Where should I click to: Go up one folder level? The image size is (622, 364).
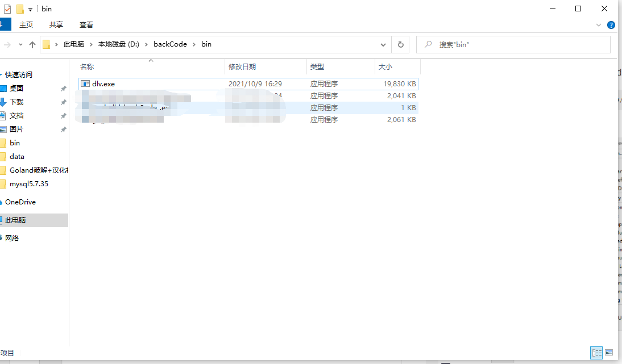pos(32,45)
